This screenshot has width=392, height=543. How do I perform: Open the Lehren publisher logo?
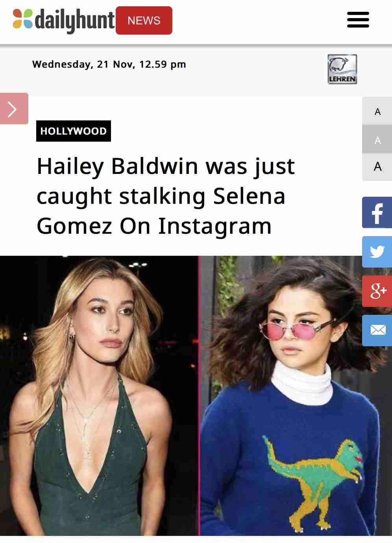[x=342, y=69]
